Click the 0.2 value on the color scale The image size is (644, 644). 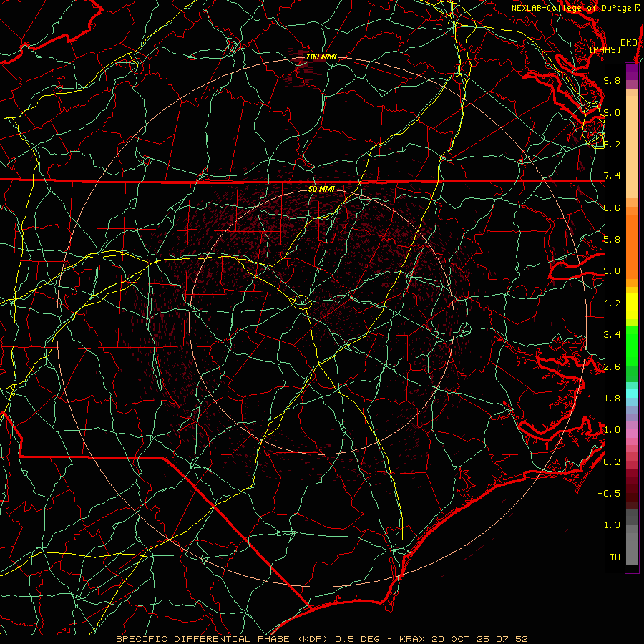pos(612,462)
